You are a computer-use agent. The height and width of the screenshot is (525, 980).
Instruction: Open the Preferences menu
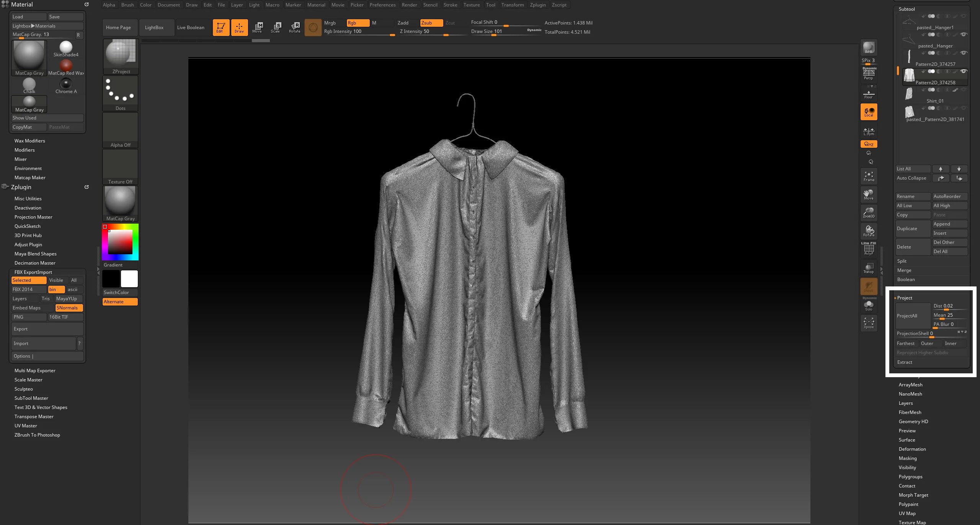(x=382, y=5)
